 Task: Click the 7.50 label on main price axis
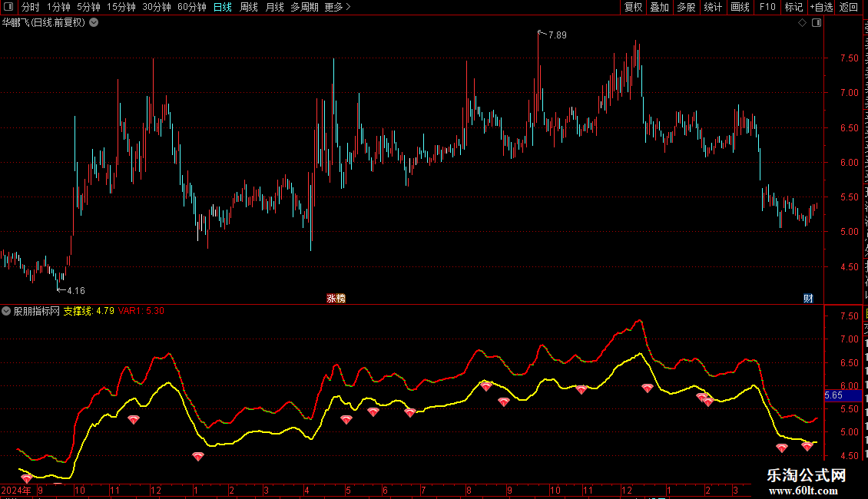tap(849, 58)
